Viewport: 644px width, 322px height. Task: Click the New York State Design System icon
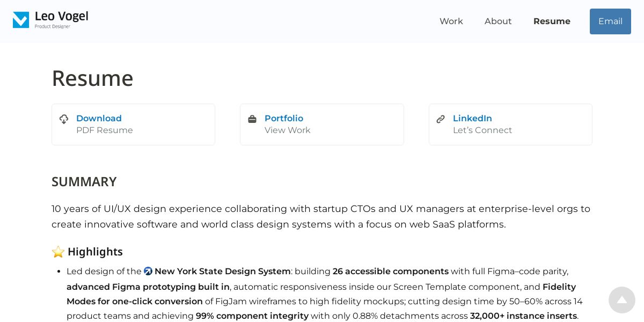coord(148,272)
